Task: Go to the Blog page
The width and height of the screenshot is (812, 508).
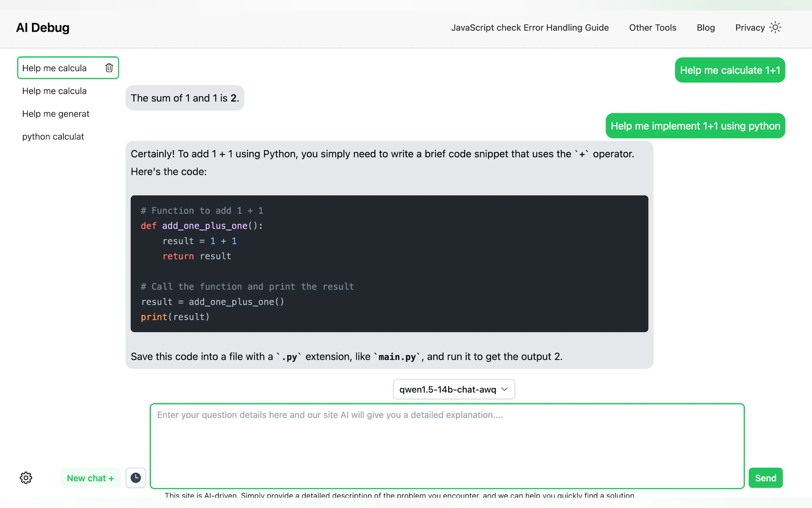Action: point(706,28)
